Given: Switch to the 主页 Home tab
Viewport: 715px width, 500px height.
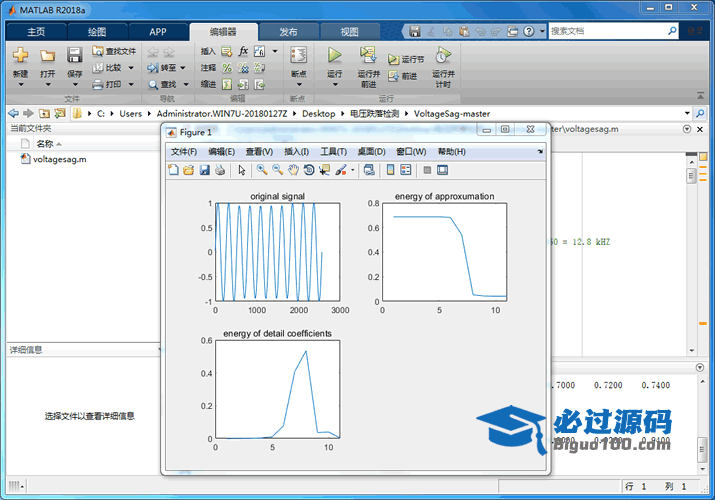Looking at the screenshot, I should [x=36, y=32].
